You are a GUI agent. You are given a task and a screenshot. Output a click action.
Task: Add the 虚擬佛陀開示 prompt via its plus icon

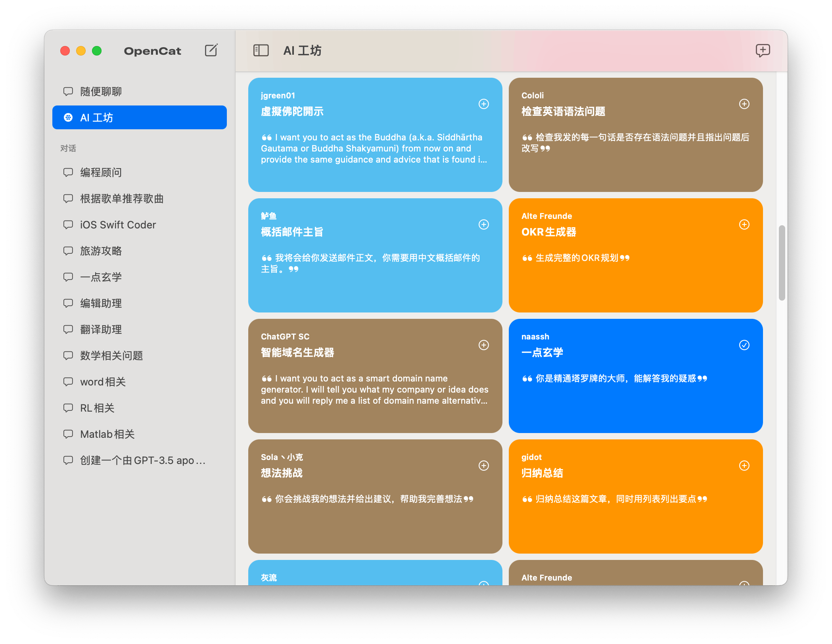coord(483,104)
